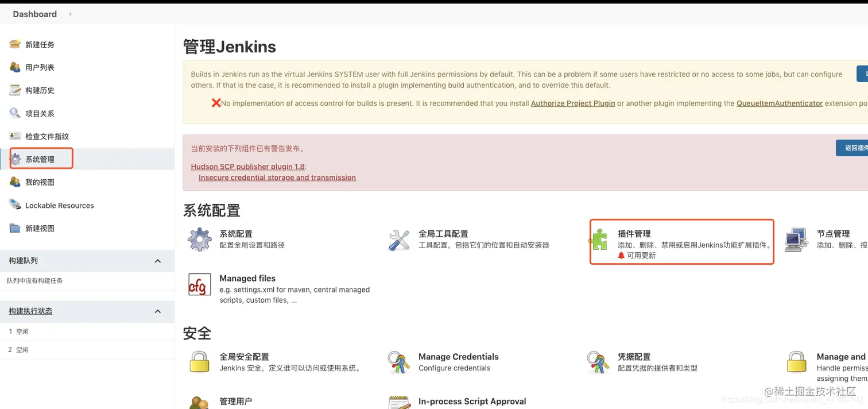Click the 项目关系 magnifier icon
The image size is (868, 409).
click(x=15, y=113)
